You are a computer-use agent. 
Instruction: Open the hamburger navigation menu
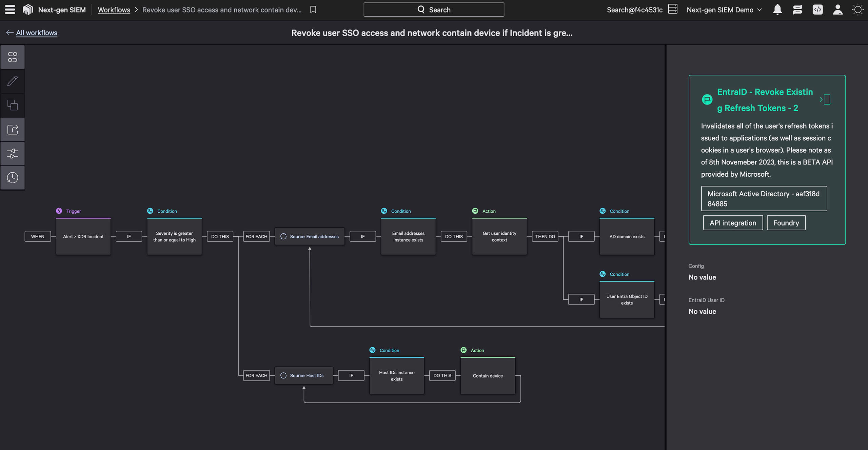pyautogui.click(x=9, y=9)
